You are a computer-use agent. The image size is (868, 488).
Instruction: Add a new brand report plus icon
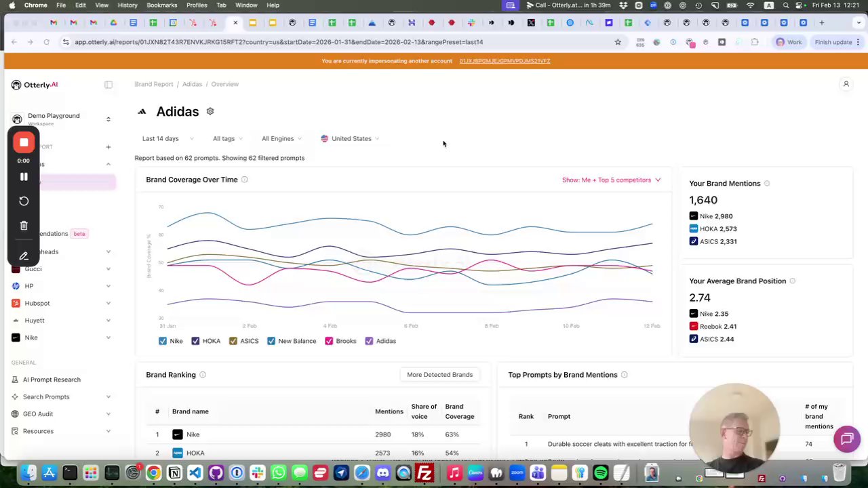tap(108, 147)
